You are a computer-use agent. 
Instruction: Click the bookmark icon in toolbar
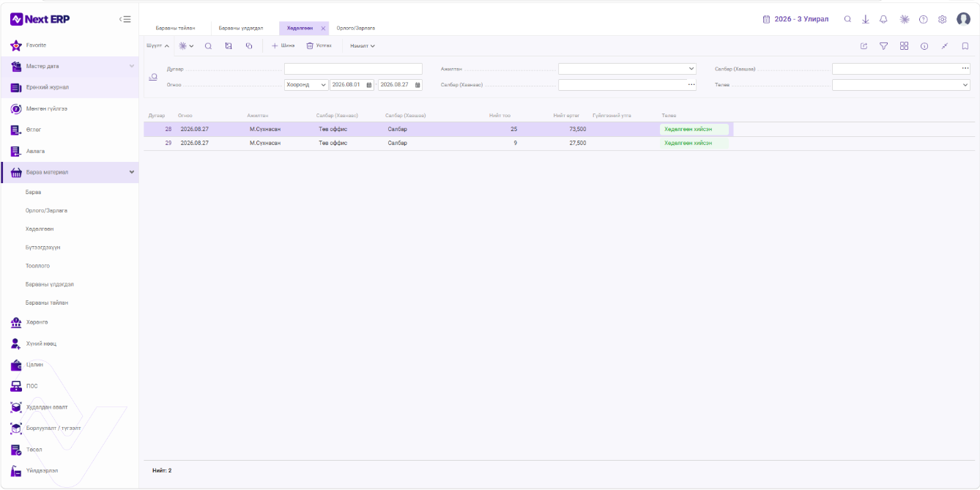pyautogui.click(x=965, y=46)
